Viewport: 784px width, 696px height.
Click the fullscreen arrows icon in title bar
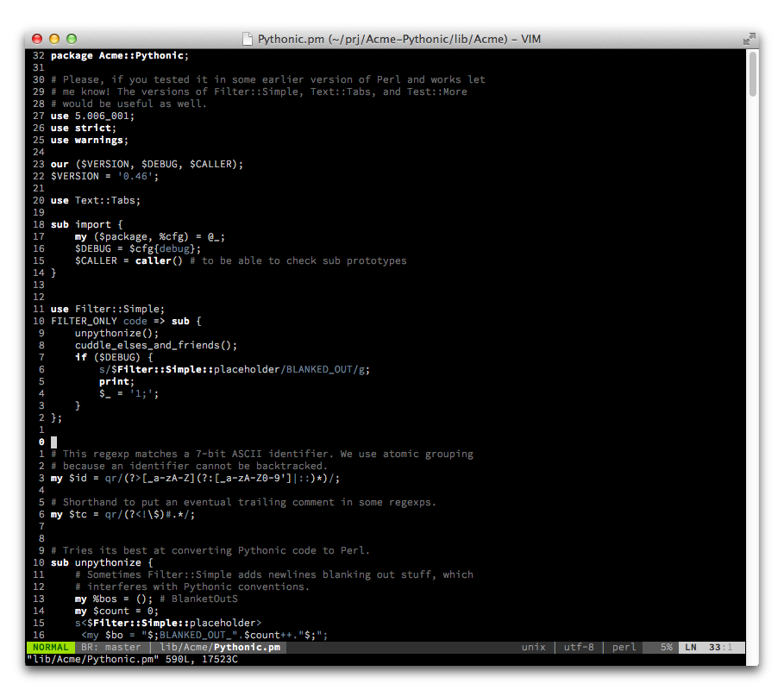(749, 39)
